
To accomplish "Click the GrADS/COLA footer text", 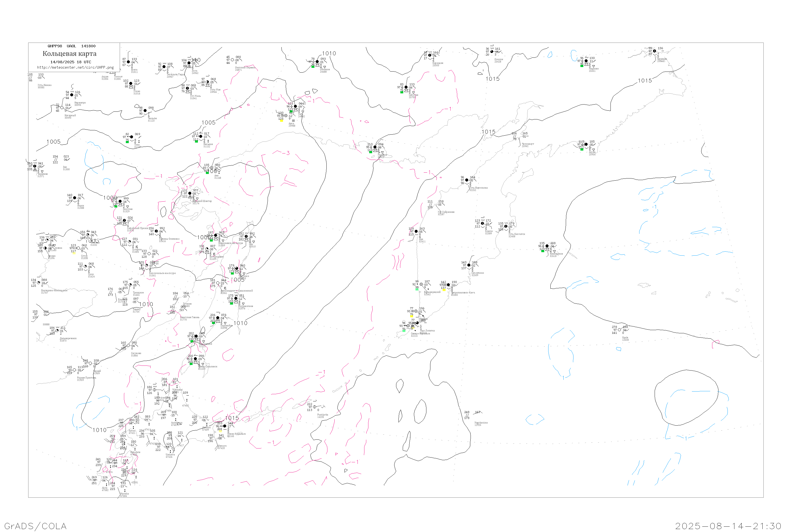I will pos(35,526).
